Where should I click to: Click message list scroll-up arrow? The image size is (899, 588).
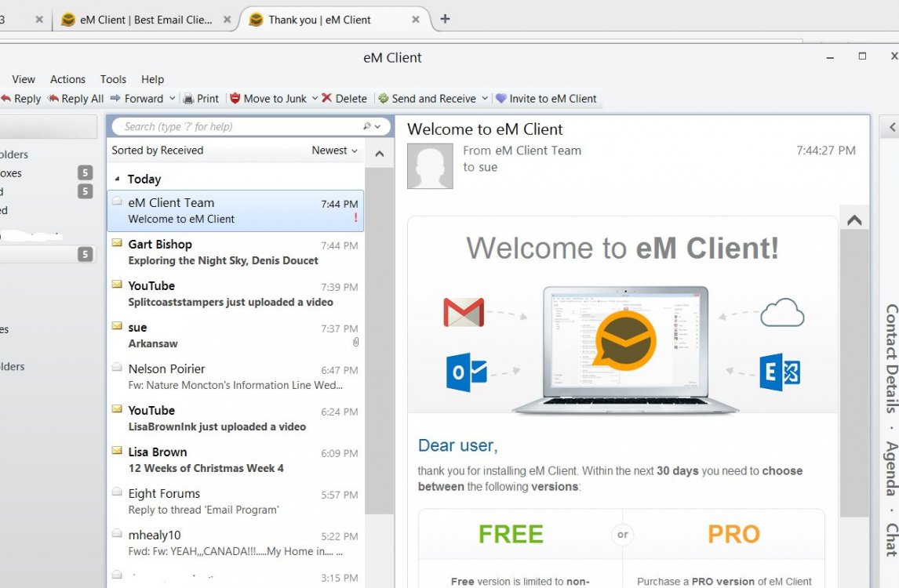[x=380, y=154]
